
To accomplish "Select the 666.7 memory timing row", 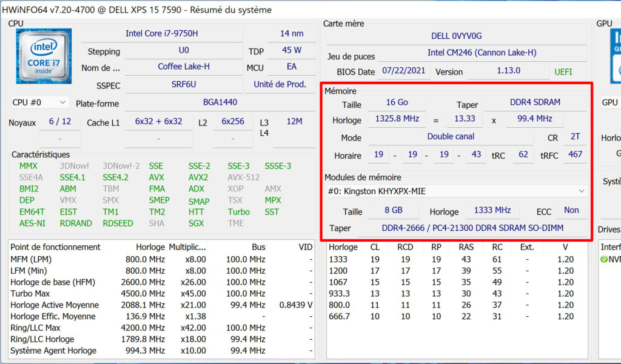I will click(x=457, y=317).
